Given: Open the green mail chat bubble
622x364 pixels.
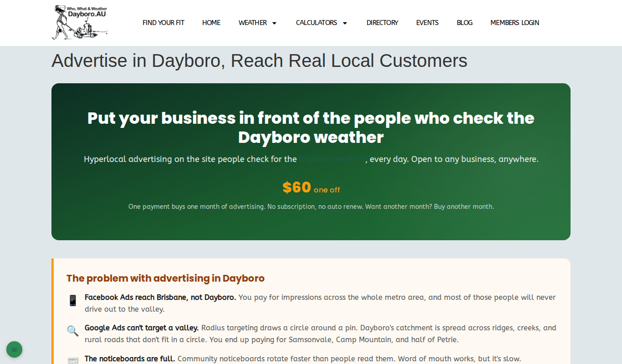Looking at the screenshot, I should pyautogui.click(x=14, y=349).
